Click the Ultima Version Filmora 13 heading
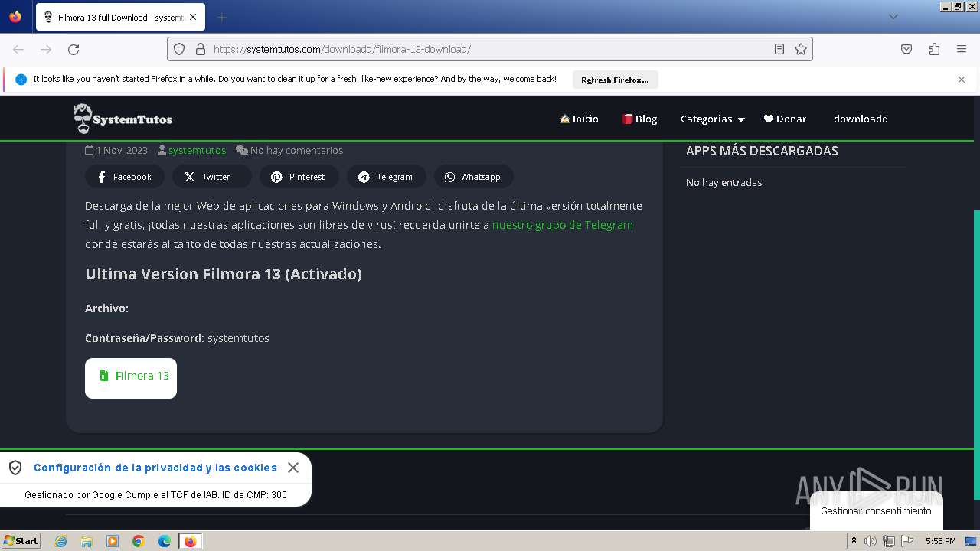The height and width of the screenshot is (551, 980). coord(224,274)
